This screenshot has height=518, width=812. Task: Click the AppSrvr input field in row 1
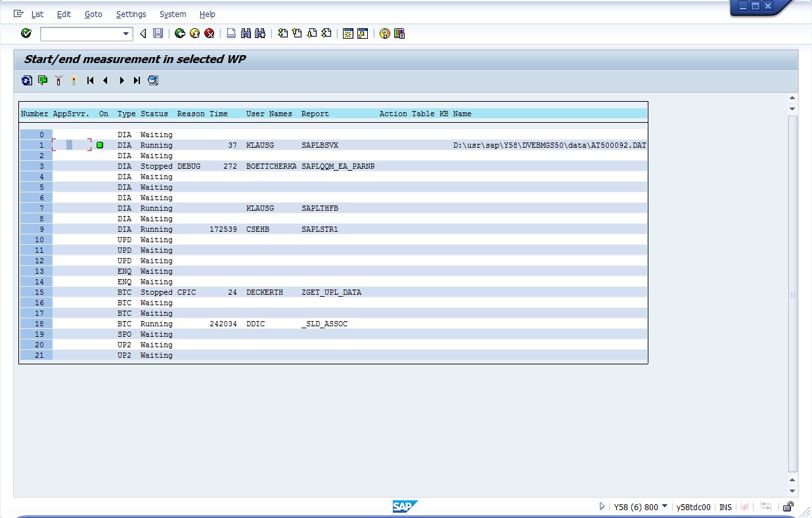(72, 145)
